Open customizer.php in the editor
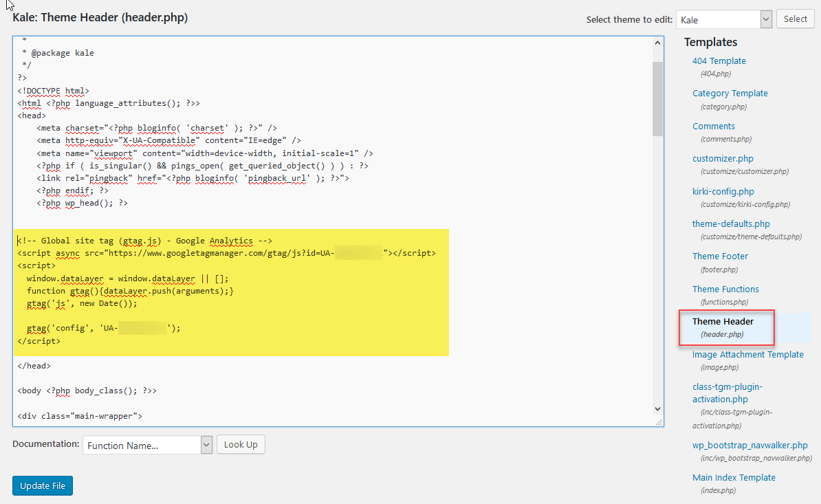Viewport: 821px width, 504px height. (723, 159)
